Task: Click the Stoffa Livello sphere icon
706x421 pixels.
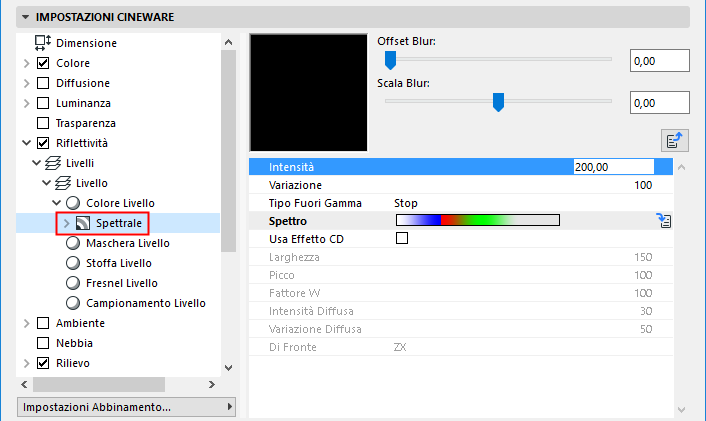Action: [x=72, y=263]
